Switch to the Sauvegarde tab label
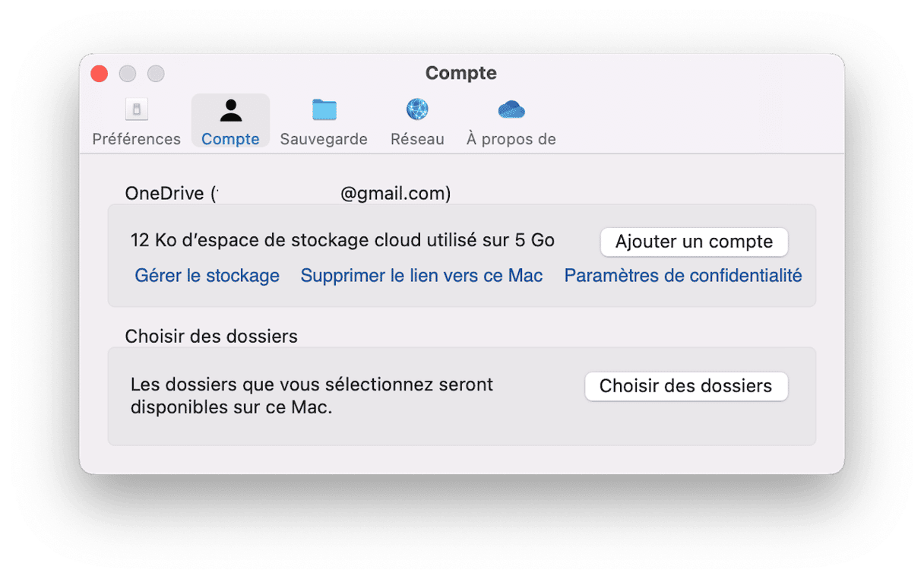The width and height of the screenshot is (924, 579). pyautogui.click(x=324, y=139)
